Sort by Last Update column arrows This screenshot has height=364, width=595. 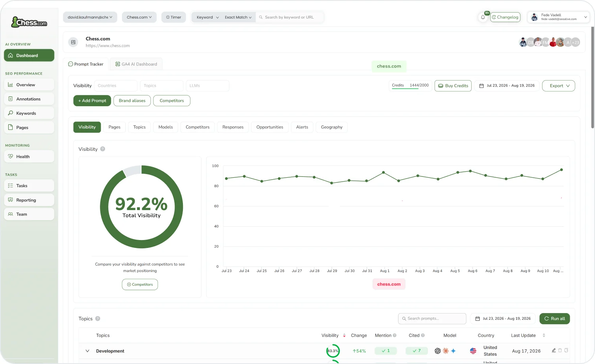(x=544, y=336)
